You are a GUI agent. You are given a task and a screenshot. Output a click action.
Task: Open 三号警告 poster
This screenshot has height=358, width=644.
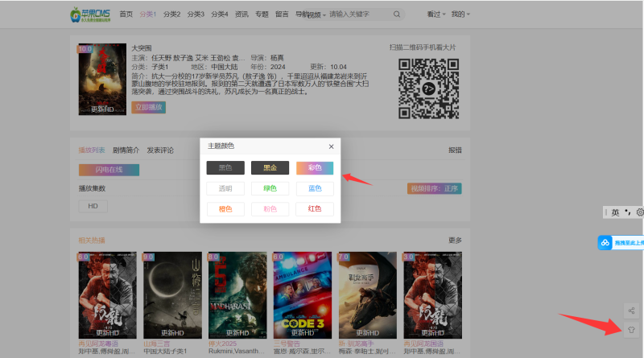[x=303, y=295]
